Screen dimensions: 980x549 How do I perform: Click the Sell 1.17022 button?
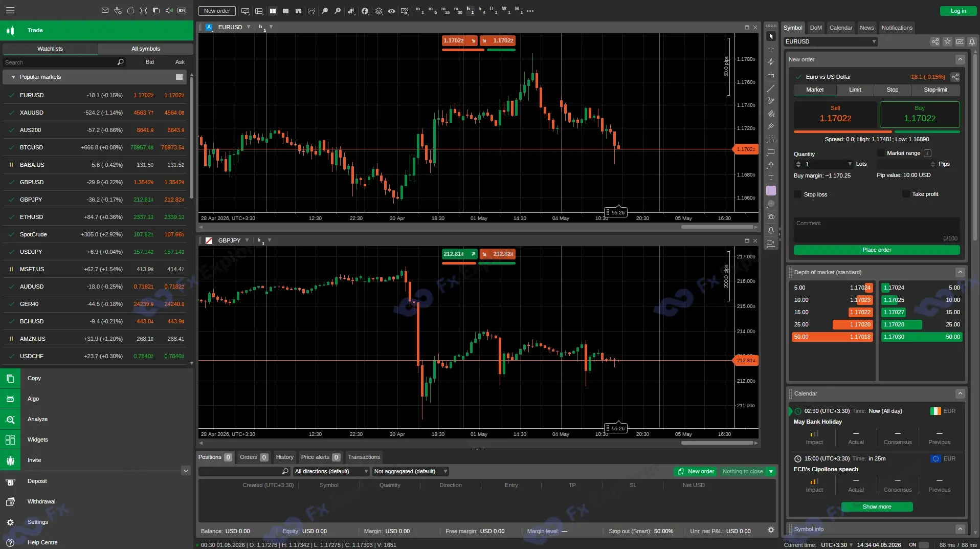[835, 114]
